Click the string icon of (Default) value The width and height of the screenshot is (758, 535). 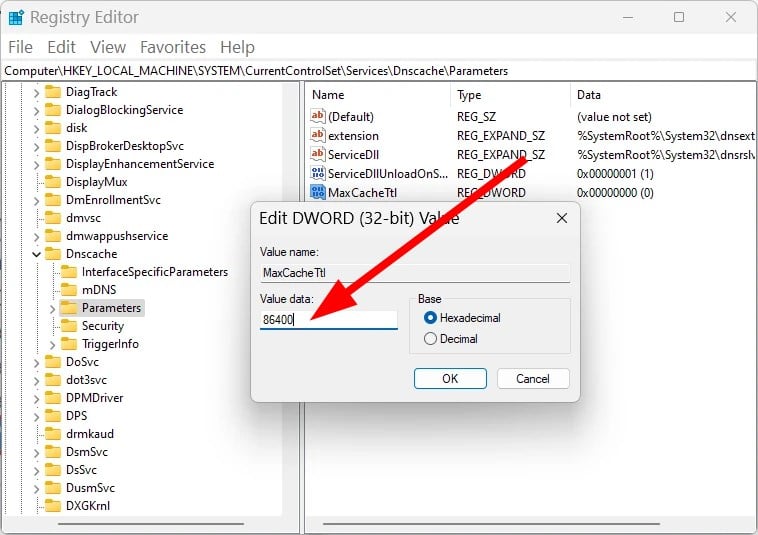tap(318, 116)
